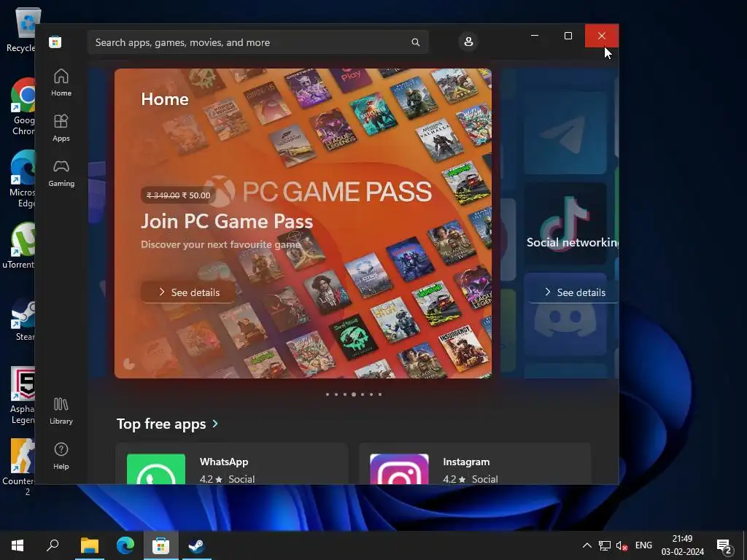The image size is (747, 560).
Task: Go to Gaming section in sidebar
Action: point(61,173)
